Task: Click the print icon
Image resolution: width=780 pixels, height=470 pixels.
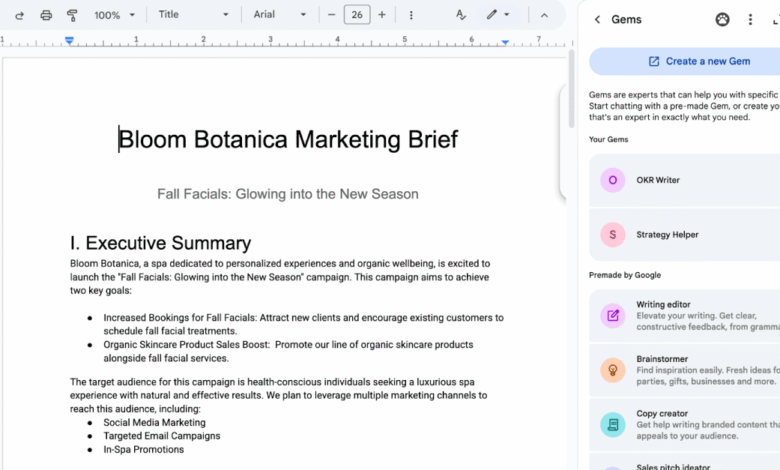Action: point(46,15)
